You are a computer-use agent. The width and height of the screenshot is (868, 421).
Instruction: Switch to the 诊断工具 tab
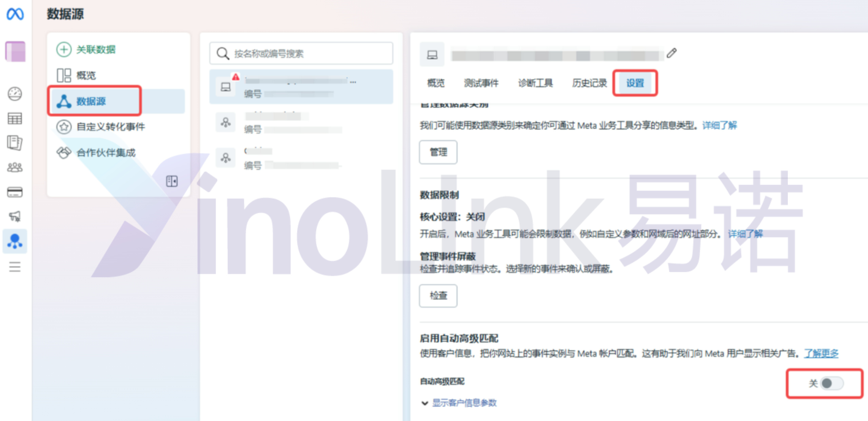pyautogui.click(x=535, y=83)
